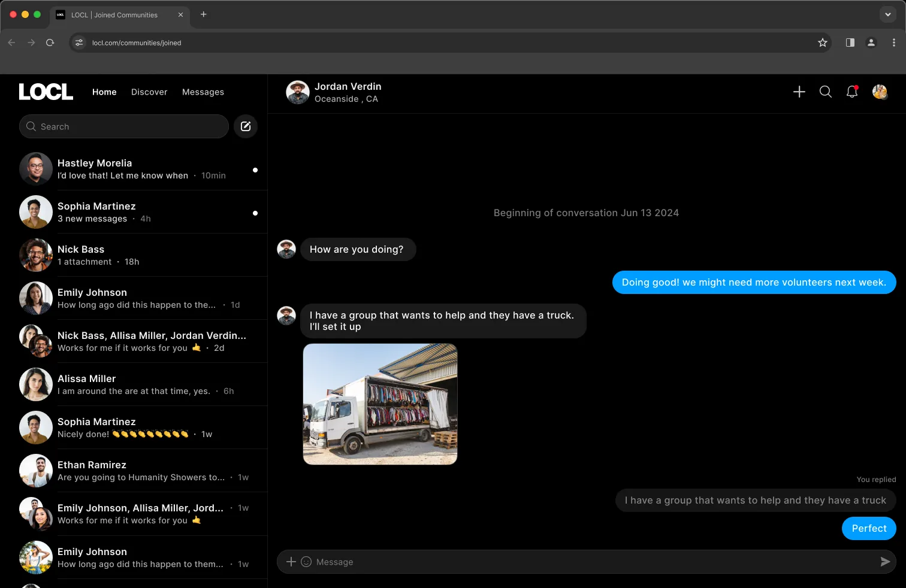The width and height of the screenshot is (906, 588).
Task: Click the 'Doing good!' sent message bubble
Action: pos(754,282)
